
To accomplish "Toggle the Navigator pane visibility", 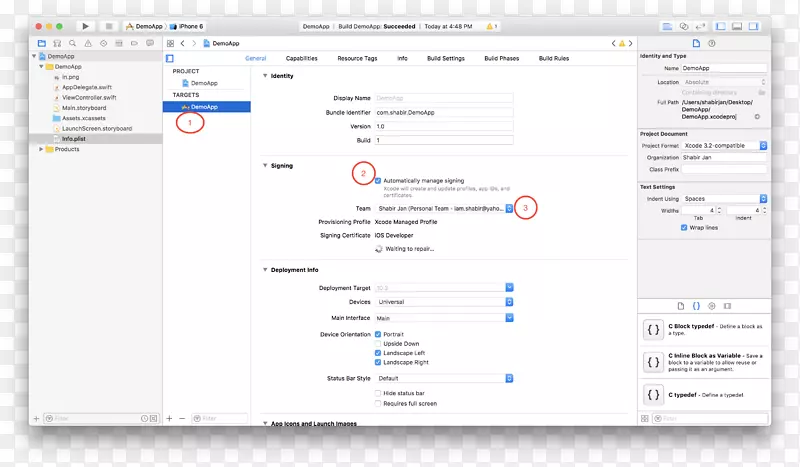I will (x=721, y=26).
